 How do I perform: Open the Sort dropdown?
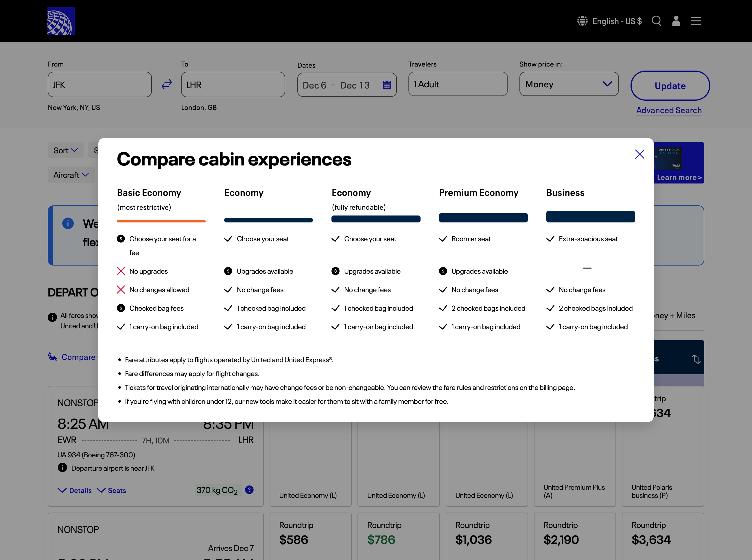pos(65,150)
